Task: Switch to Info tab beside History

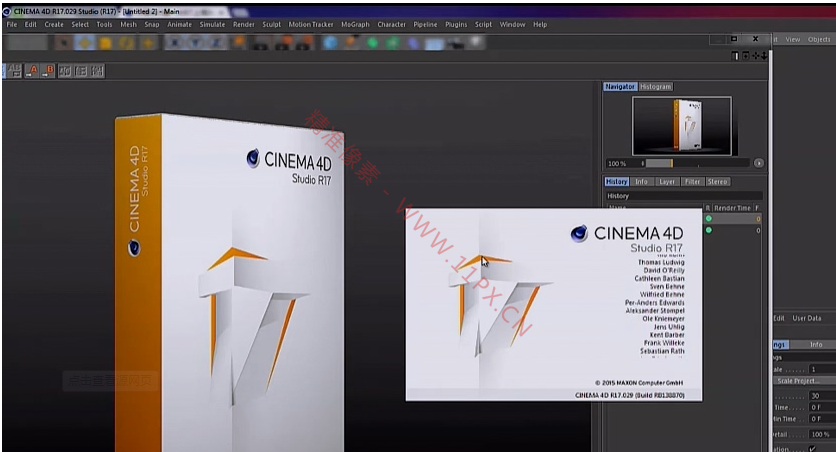Action: (641, 182)
